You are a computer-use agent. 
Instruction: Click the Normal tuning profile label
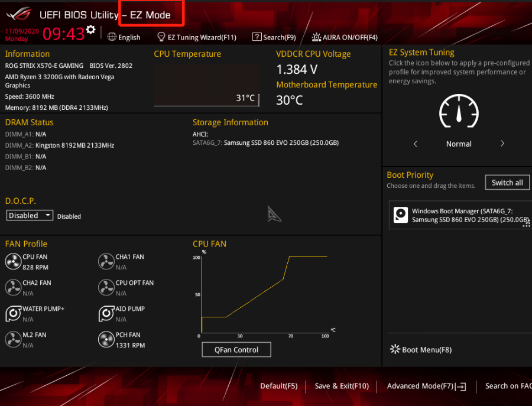click(459, 144)
